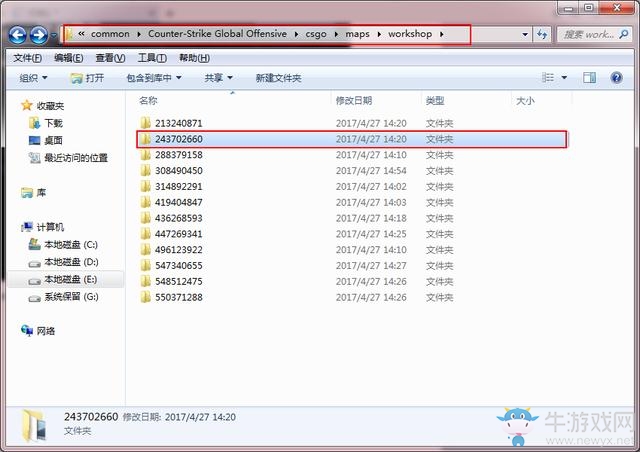Image resolution: width=640 pixels, height=452 pixels.
Task: Click the large folder icon in details pane
Action: 33,425
